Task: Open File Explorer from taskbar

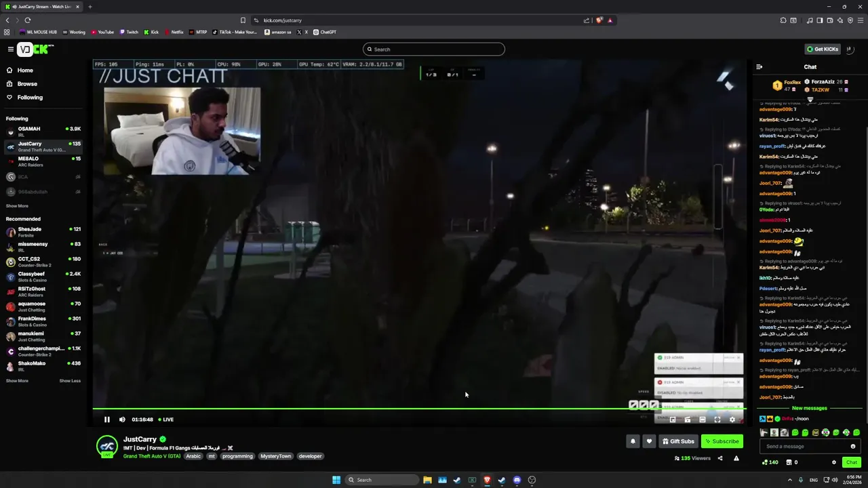Action: coord(427,480)
